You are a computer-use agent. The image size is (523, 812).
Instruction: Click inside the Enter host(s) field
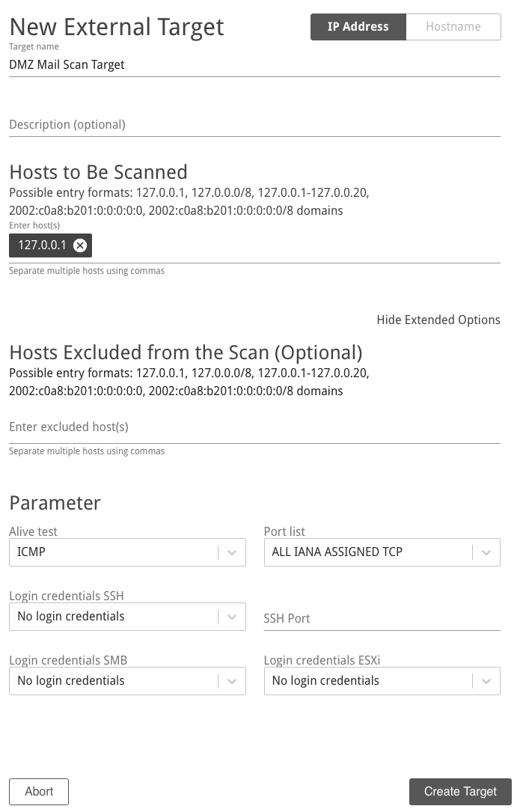(x=295, y=246)
